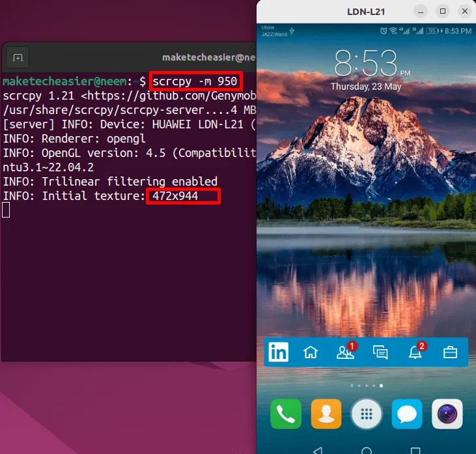Open a new terminal tab with the tab button
The width and height of the screenshot is (476, 454).
coord(18,58)
